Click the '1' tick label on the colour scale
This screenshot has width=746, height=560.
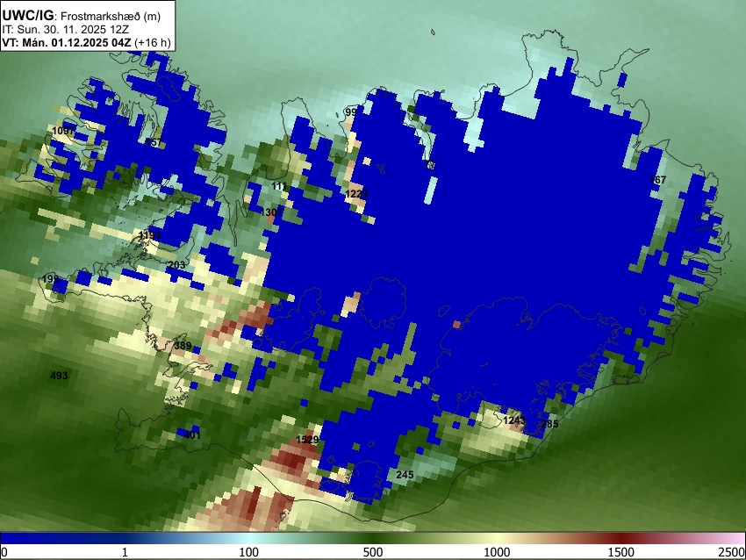[125, 552]
